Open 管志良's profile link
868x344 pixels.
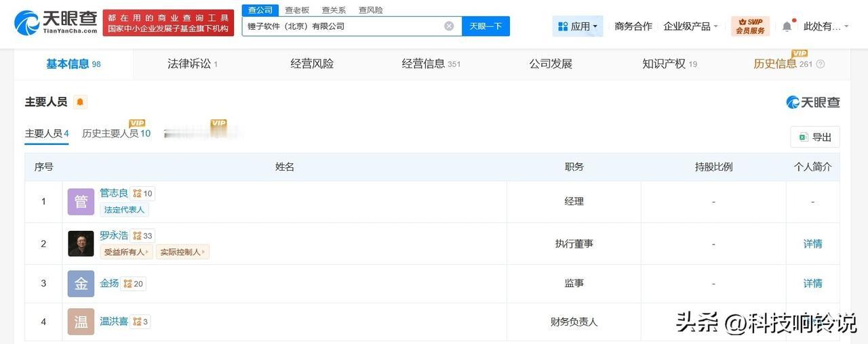114,193
